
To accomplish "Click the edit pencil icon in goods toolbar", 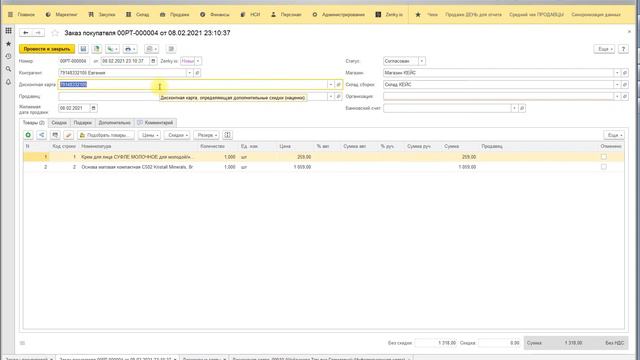I will (69, 135).
